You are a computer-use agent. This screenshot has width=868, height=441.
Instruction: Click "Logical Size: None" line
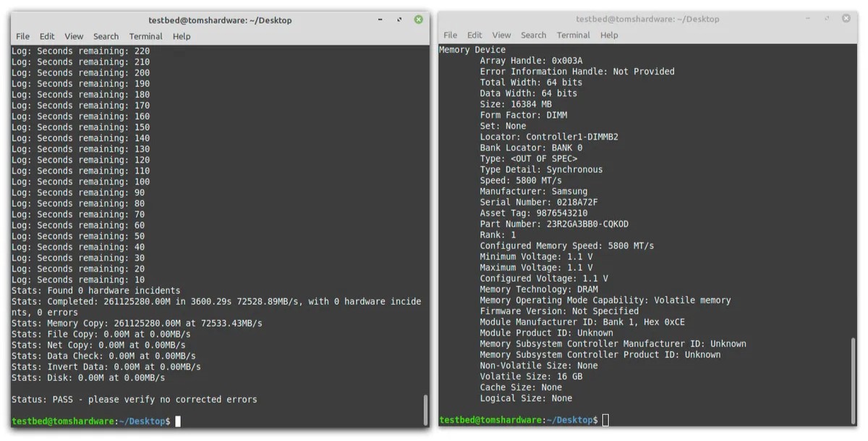[x=526, y=398]
